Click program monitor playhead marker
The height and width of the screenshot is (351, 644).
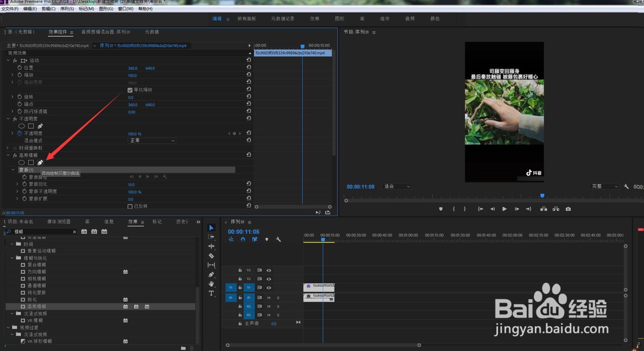542,196
